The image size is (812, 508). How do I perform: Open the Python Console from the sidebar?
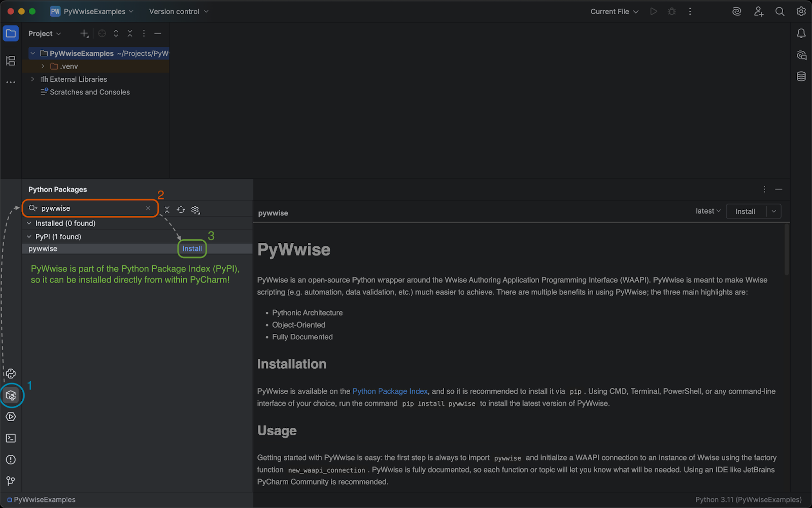pyautogui.click(x=11, y=373)
